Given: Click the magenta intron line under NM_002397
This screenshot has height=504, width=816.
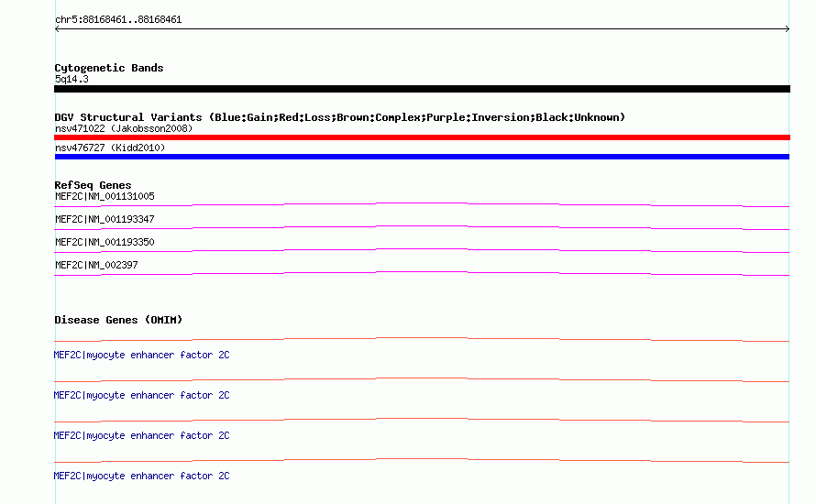Looking at the screenshot, I should (x=422, y=273).
